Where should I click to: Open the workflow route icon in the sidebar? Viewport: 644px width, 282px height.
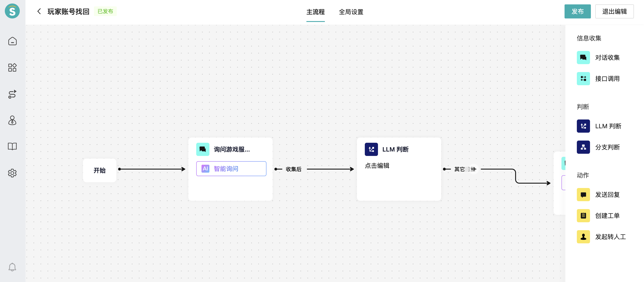(x=12, y=94)
